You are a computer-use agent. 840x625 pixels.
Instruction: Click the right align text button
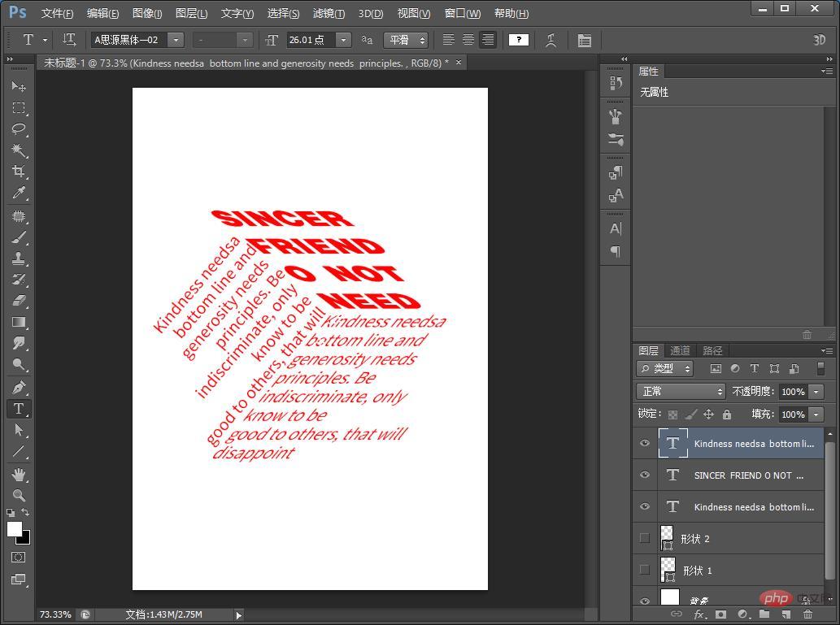click(x=488, y=40)
